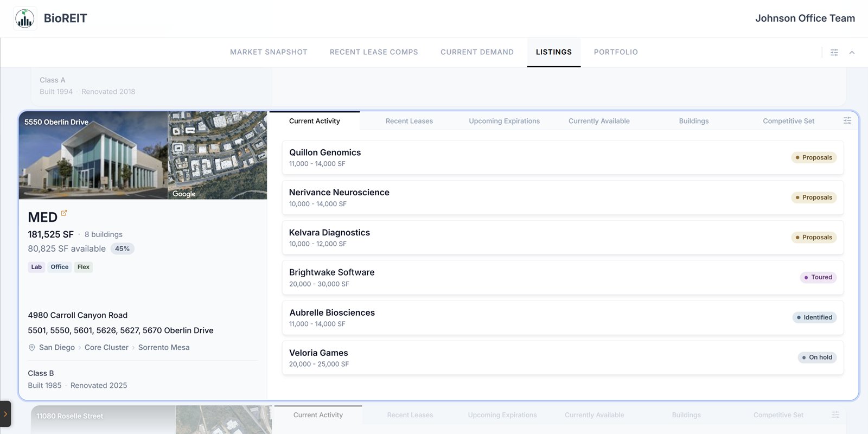This screenshot has width=868, height=434.
Task: Open Currently Available tab for MED
Action: click(x=599, y=121)
